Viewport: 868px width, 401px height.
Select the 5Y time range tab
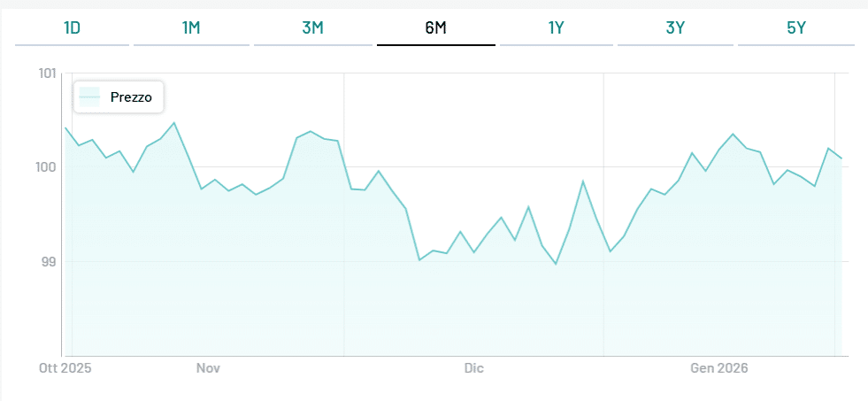click(796, 27)
